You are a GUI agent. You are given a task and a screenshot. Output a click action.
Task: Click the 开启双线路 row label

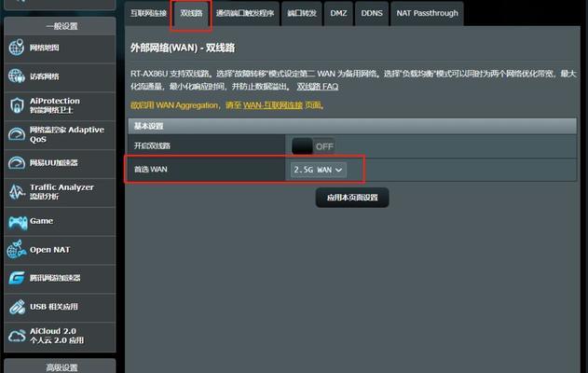pos(152,146)
